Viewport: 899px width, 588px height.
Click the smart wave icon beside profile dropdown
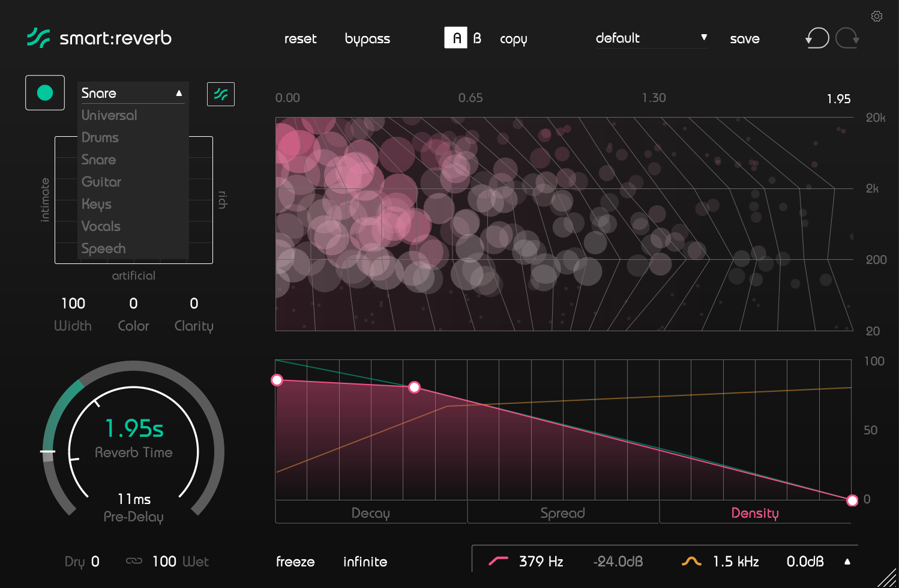pos(221,94)
